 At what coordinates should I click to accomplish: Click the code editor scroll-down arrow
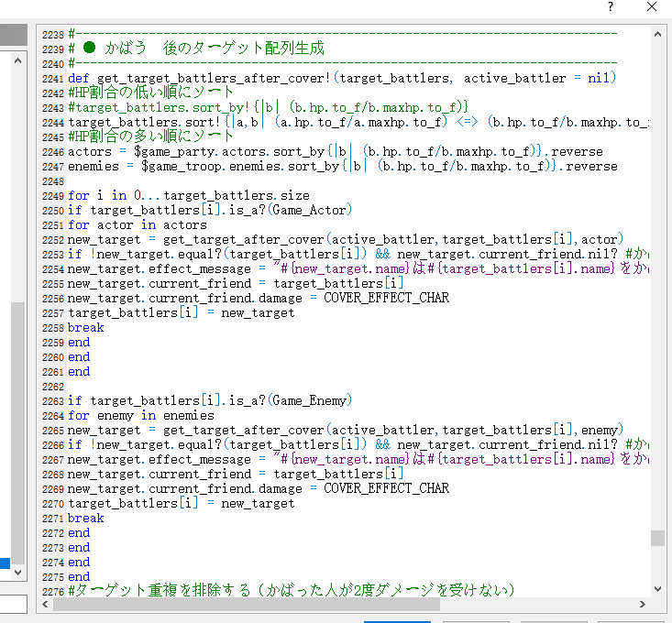coord(657,589)
